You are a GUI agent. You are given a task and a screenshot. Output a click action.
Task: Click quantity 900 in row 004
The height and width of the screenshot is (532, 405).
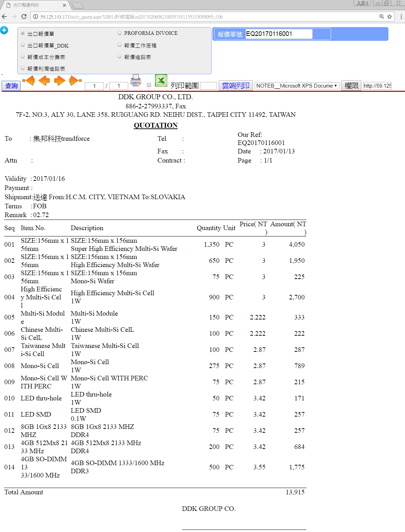click(214, 297)
